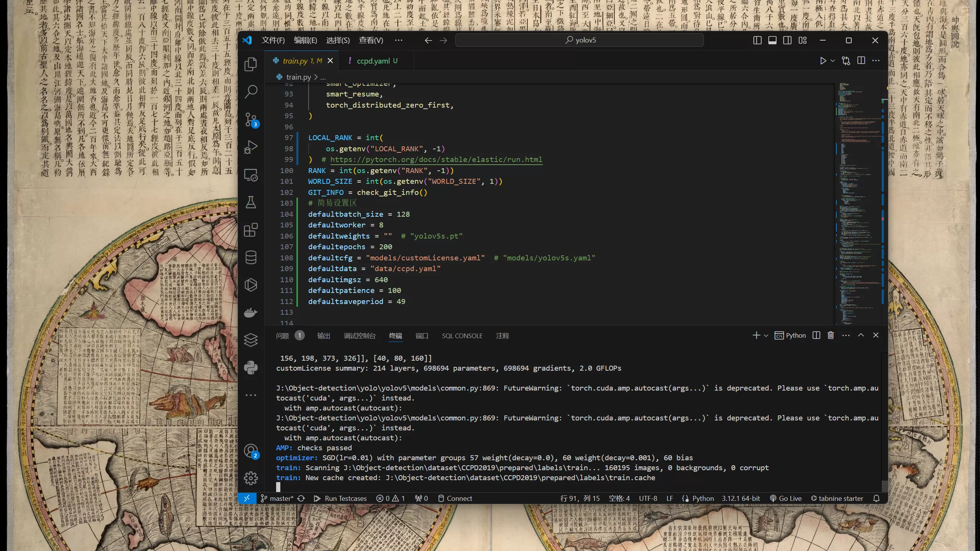Open the 选择(S) menu
980x551 pixels.
tap(338, 40)
